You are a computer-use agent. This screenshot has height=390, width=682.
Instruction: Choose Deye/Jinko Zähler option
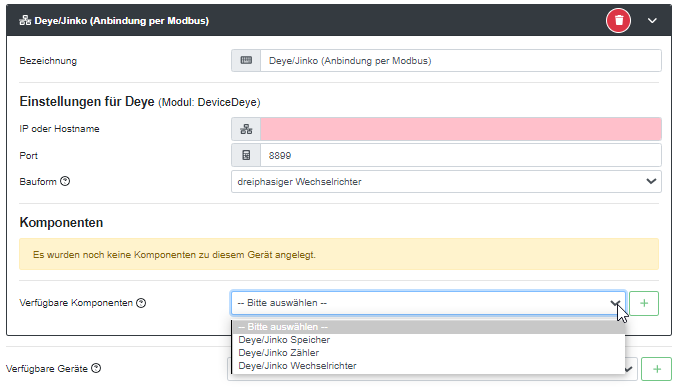pyautogui.click(x=429, y=353)
